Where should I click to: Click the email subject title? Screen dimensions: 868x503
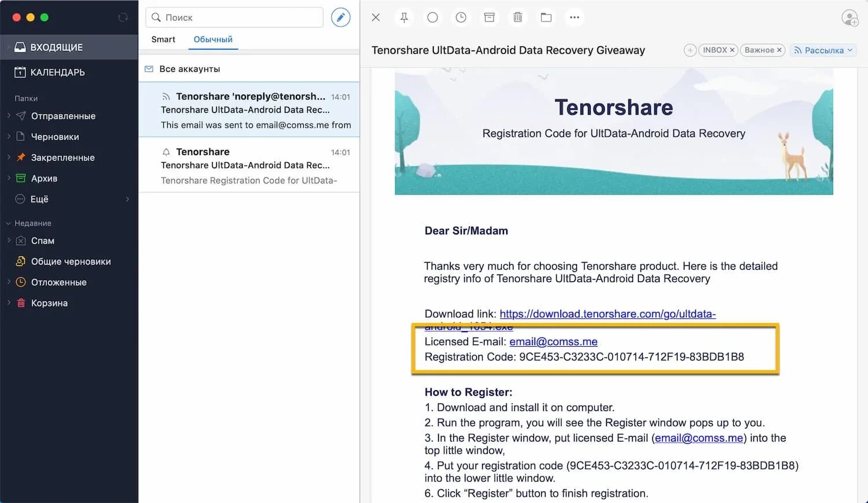pos(508,50)
